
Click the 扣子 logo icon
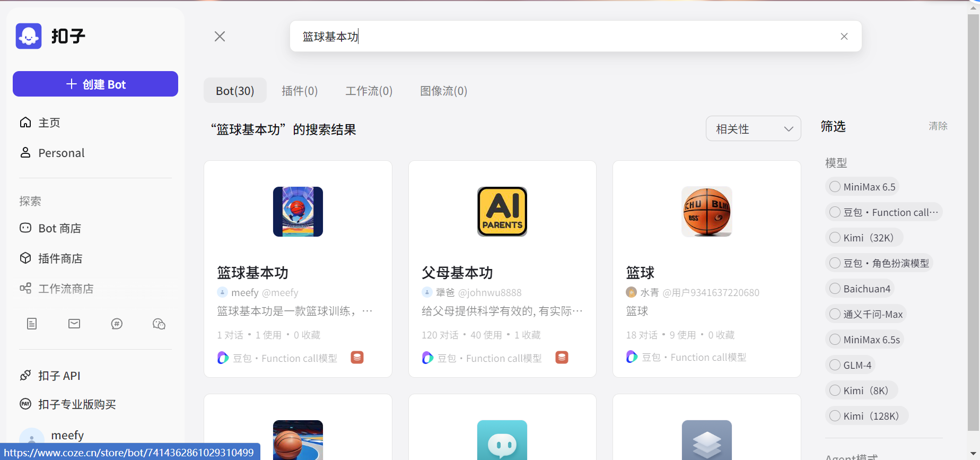[29, 36]
